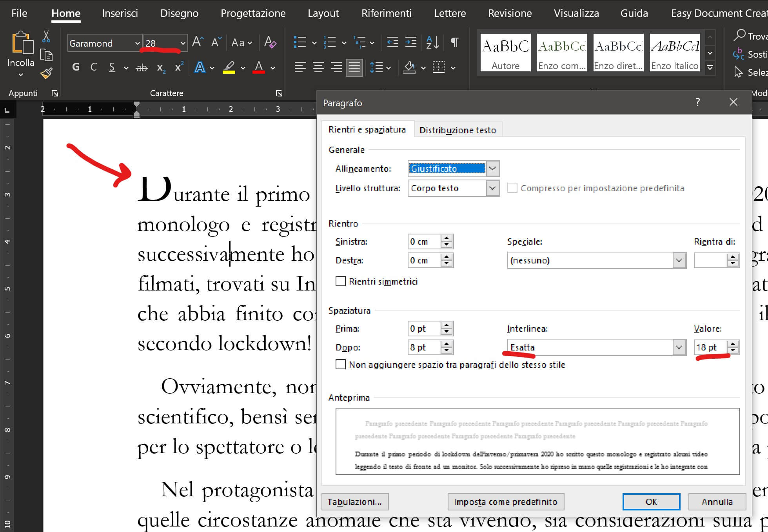Open the Inserisci ribbon tab
This screenshot has height=532, width=768.
point(120,13)
